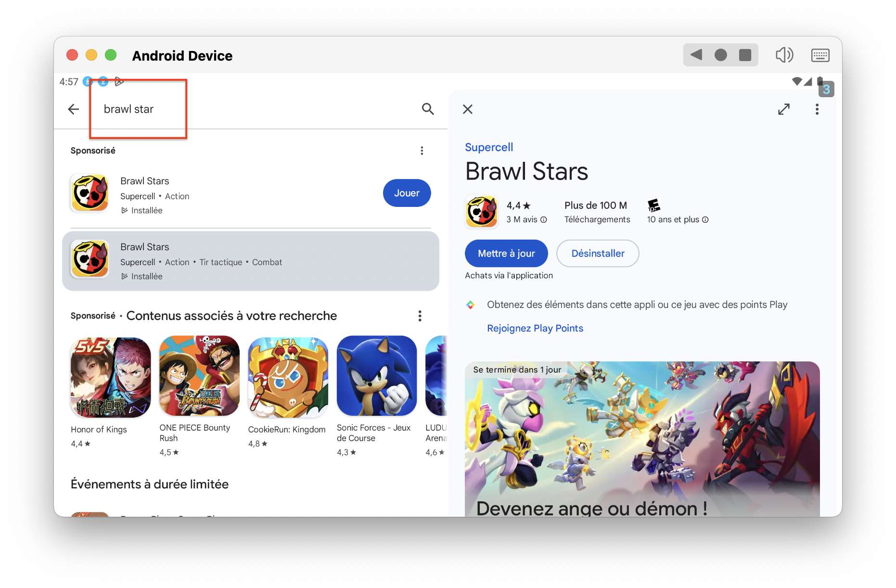Open options menu for Contenus associés section
The width and height of the screenshot is (896, 588).
coord(420,316)
